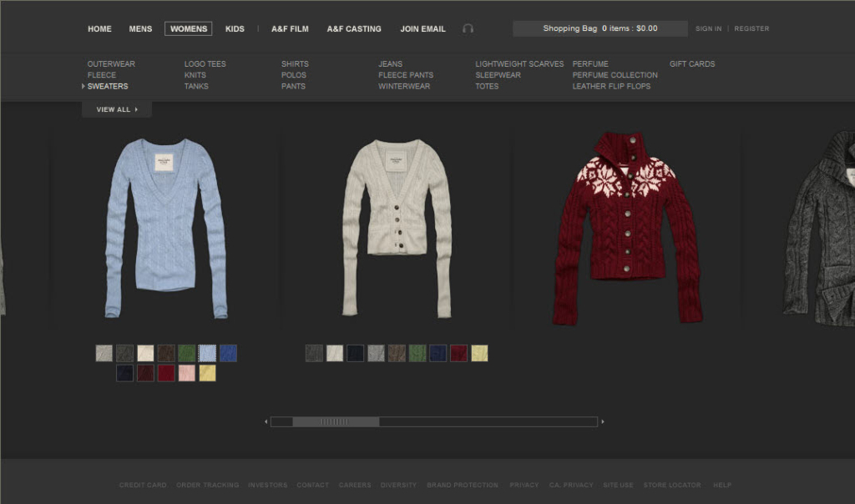Open A&F CASTING
The image size is (855, 504).
(354, 29)
